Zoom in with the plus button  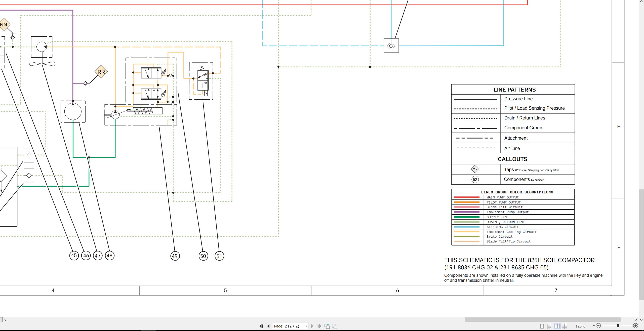635,326
